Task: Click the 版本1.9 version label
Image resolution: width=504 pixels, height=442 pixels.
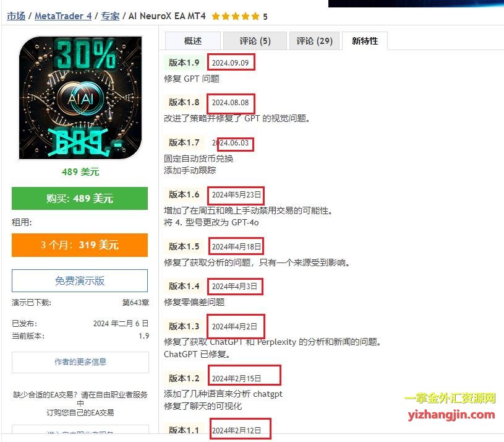Action: click(184, 63)
